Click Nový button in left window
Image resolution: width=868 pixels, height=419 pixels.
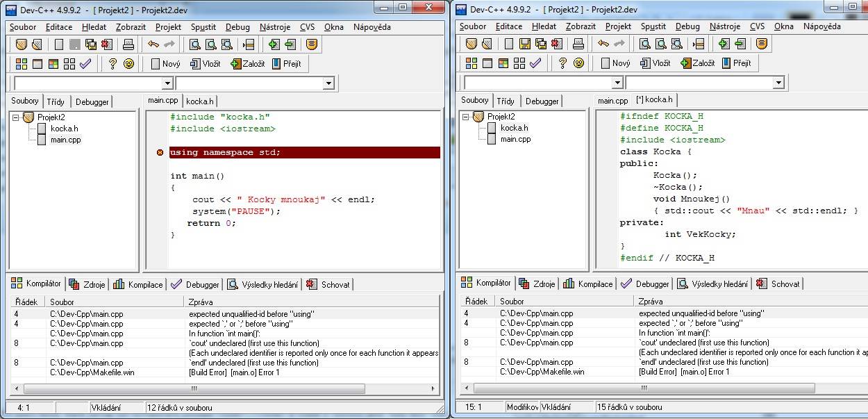pos(165,64)
